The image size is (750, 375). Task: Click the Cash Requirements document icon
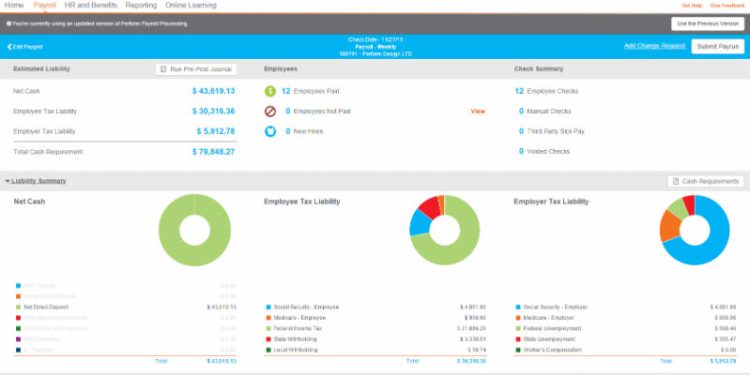(675, 181)
